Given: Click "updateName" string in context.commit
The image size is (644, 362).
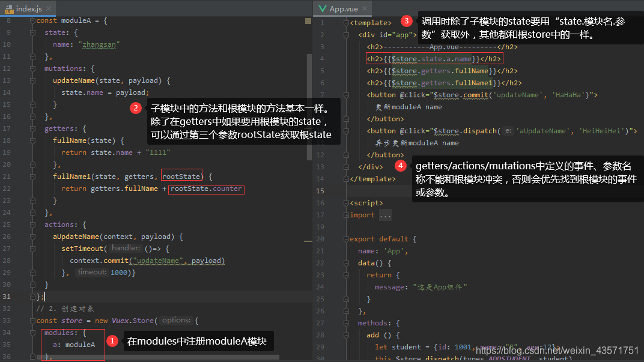Looking at the screenshot, I should coord(158,261).
